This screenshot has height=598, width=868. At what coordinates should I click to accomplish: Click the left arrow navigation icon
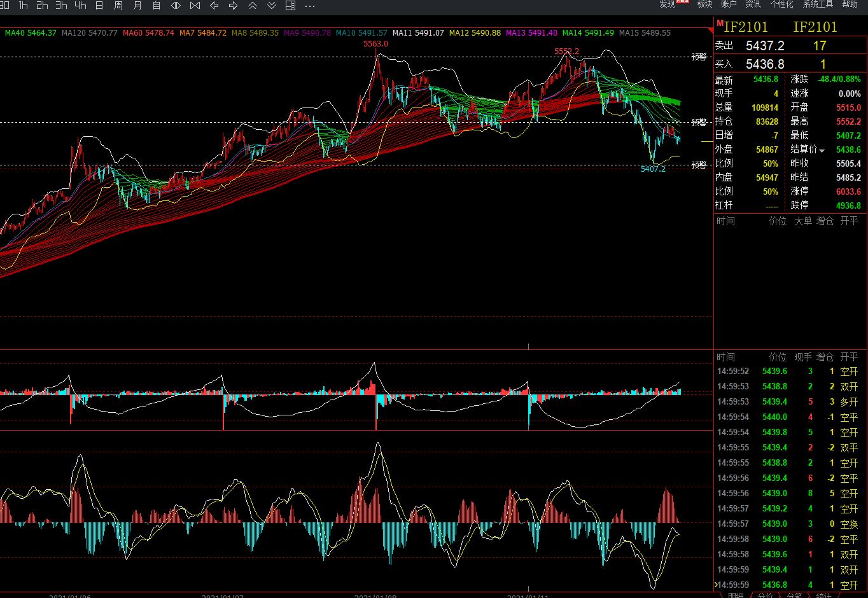(214, 5)
